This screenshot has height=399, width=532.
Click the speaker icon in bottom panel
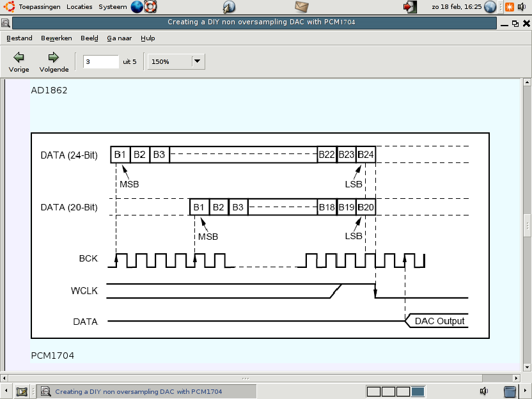(x=483, y=391)
